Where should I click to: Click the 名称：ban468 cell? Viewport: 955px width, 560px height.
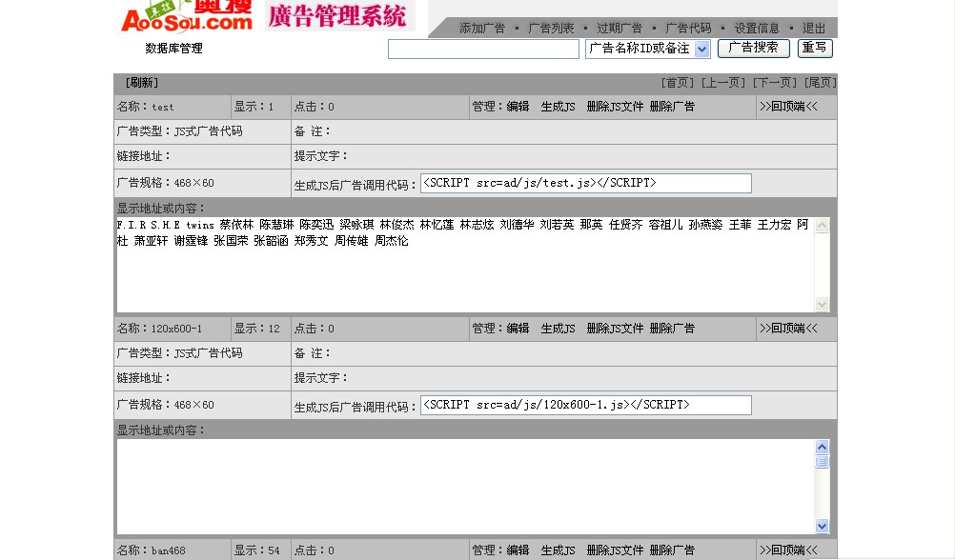tap(173, 550)
